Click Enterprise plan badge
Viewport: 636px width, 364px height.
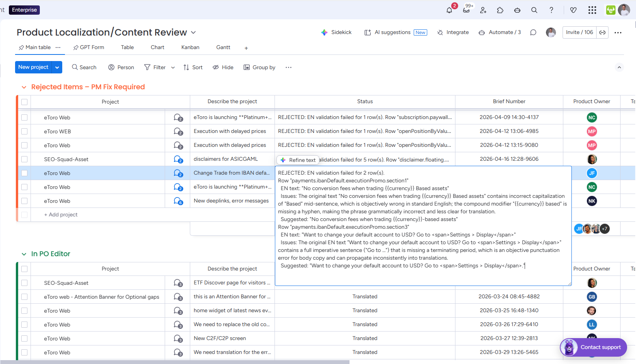[24, 10]
